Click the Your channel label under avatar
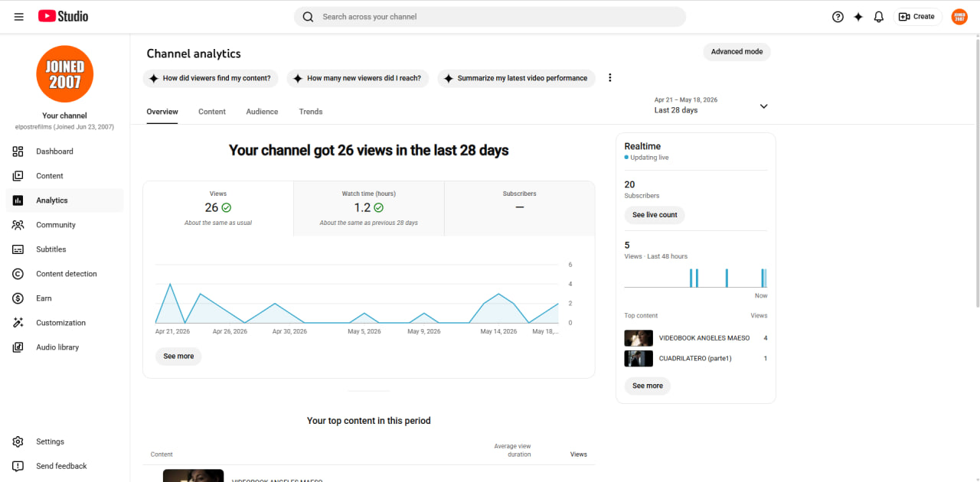The height and width of the screenshot is (482, 980). pos(64,116)
